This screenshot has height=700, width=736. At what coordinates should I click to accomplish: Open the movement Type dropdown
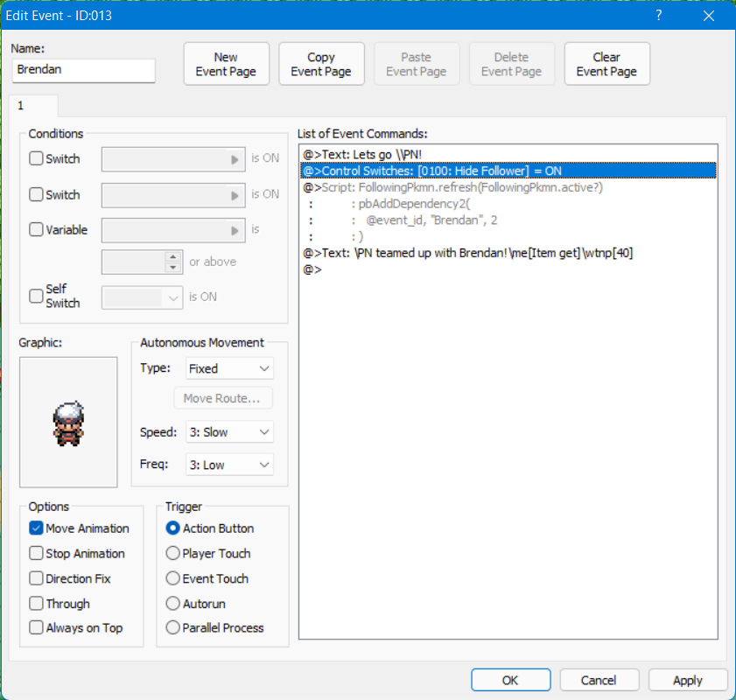[x=229, y=368]
